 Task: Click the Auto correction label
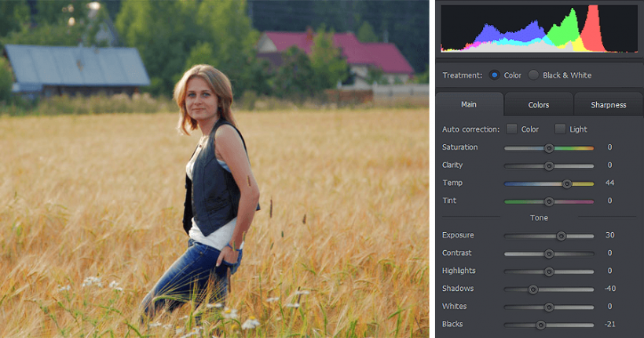[470, 129]
